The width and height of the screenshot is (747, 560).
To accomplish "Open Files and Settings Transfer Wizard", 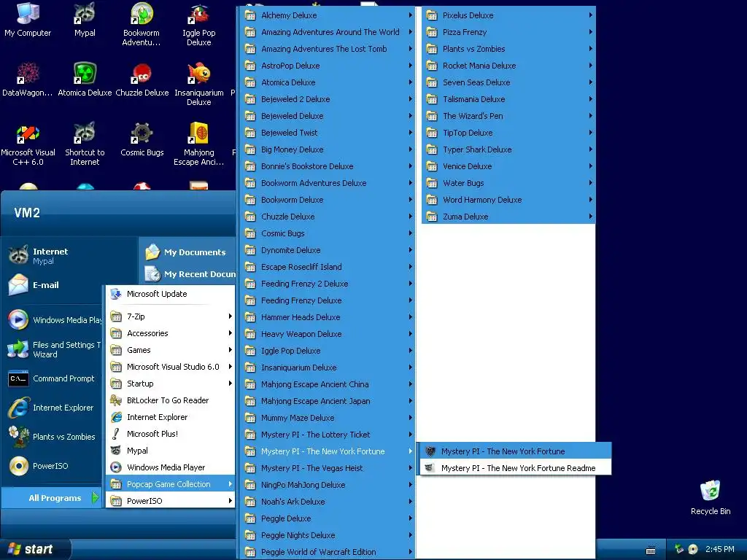I will (x=53, y=349).
